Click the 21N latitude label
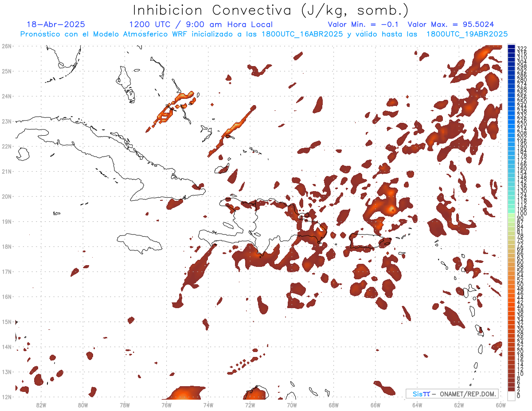This screenshot has width=532, height=411. (x=6, y=171)
